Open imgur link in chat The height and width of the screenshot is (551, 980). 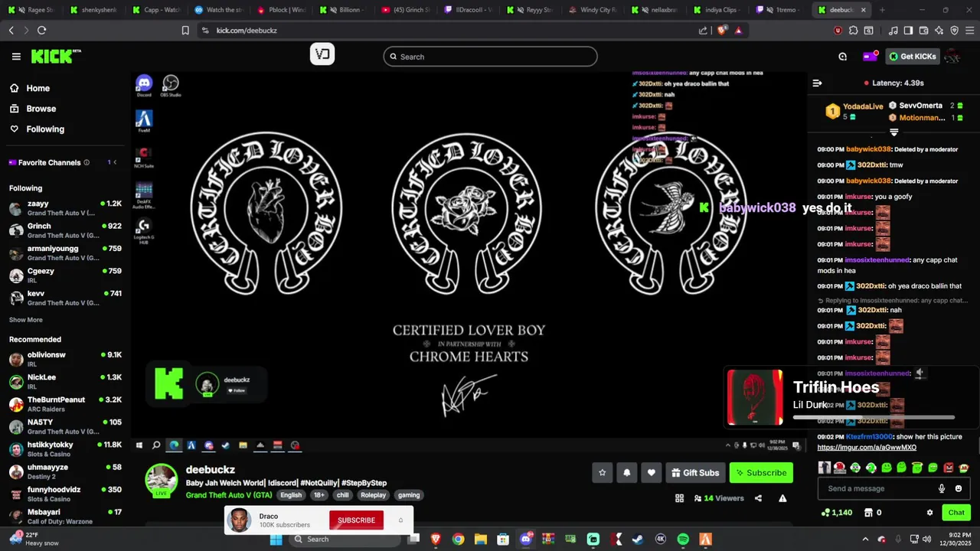tap(866, 448)
